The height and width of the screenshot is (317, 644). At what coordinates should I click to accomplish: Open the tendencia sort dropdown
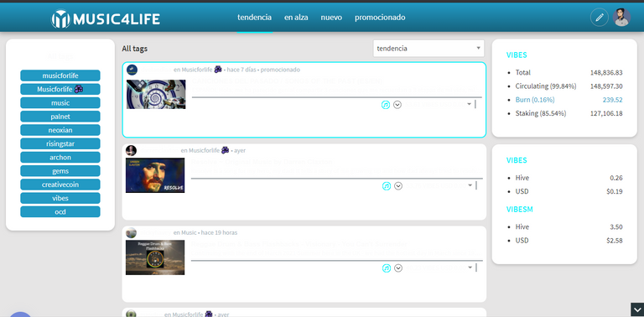click(x=428, y=49)
